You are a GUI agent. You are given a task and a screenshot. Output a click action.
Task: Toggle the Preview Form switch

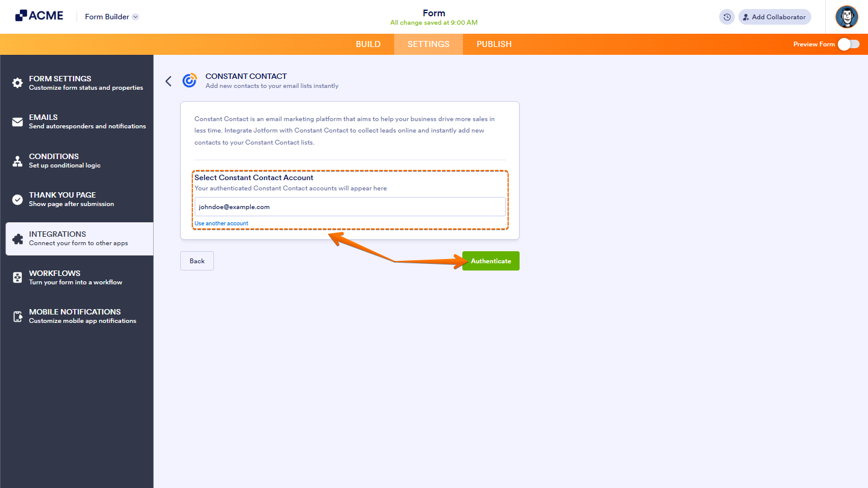[x=848, y=44]
